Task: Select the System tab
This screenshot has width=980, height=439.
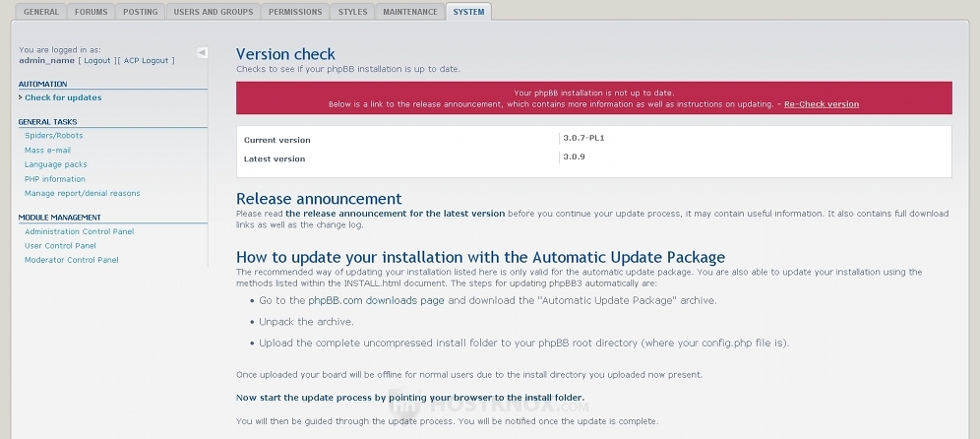Action: pos(468,12)
